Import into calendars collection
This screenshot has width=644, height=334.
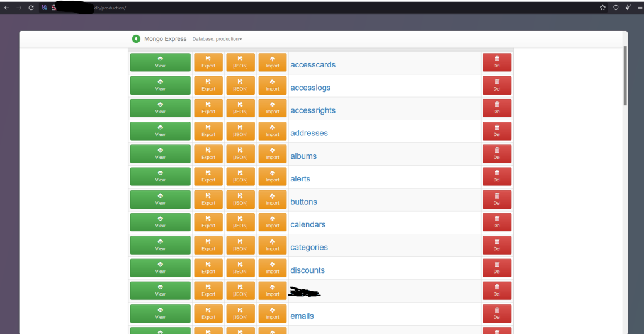(273, 222)
